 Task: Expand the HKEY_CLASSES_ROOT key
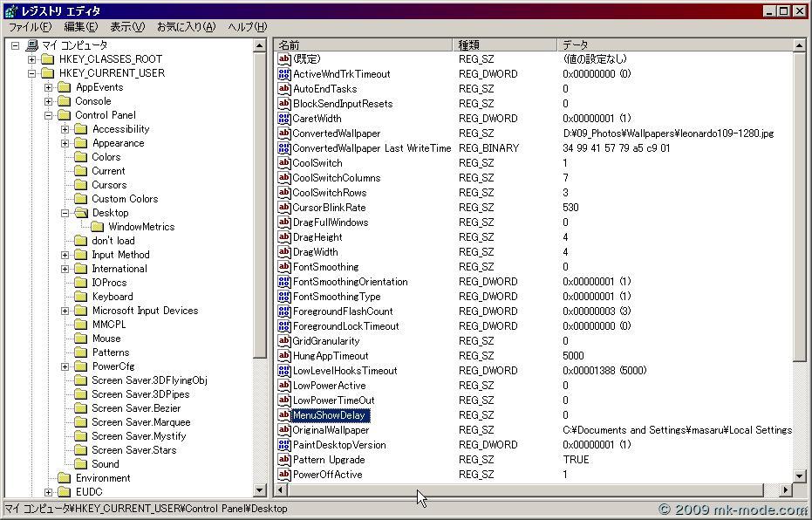[32, 59]
